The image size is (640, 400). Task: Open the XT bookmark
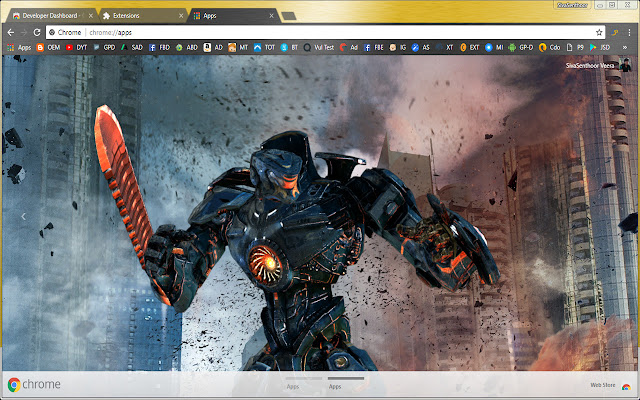tap(445, 47)
